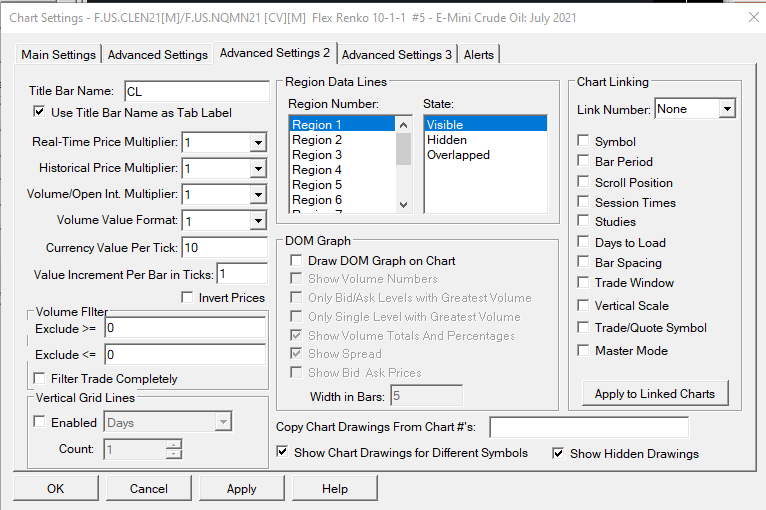This screenshot has width=766, height=510.
Task: Click the Show Spread checkbox
Action: tap(296, 353)
